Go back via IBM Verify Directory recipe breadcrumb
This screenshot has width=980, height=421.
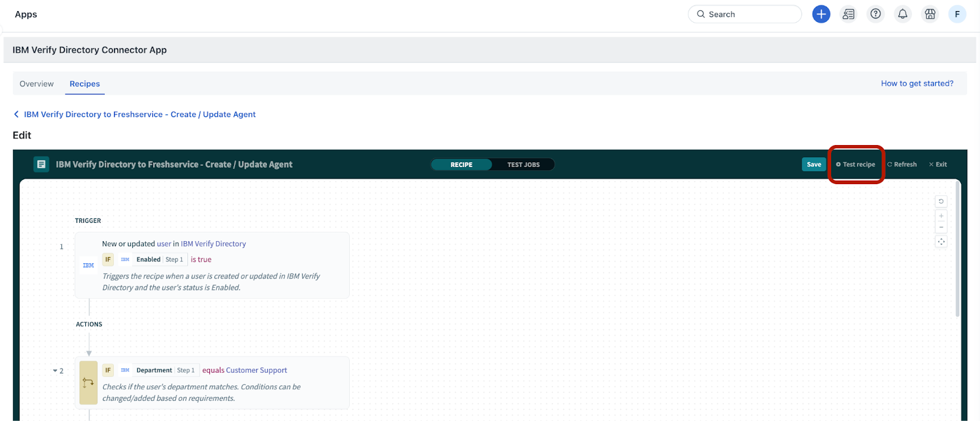pyautogui.click(x=135, y=114)
